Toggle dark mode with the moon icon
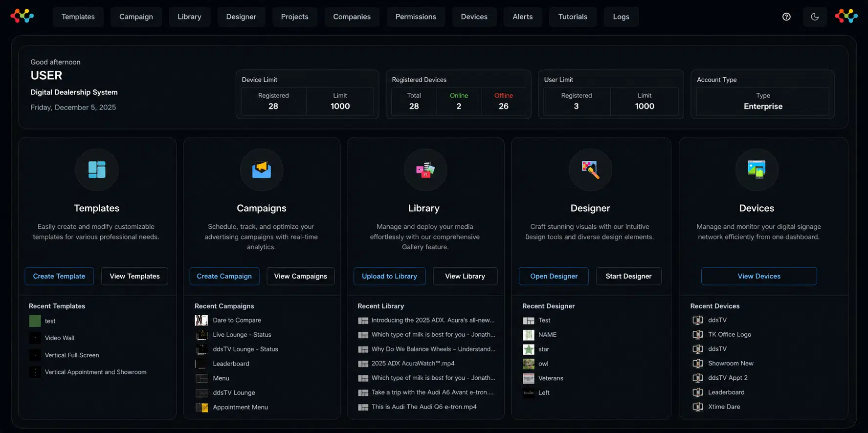This screenshot has width=868, height=433. [815, 17]
